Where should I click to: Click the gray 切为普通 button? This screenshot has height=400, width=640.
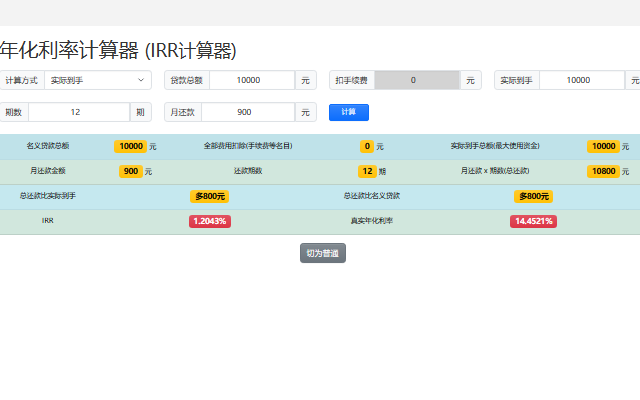[323, 253]
